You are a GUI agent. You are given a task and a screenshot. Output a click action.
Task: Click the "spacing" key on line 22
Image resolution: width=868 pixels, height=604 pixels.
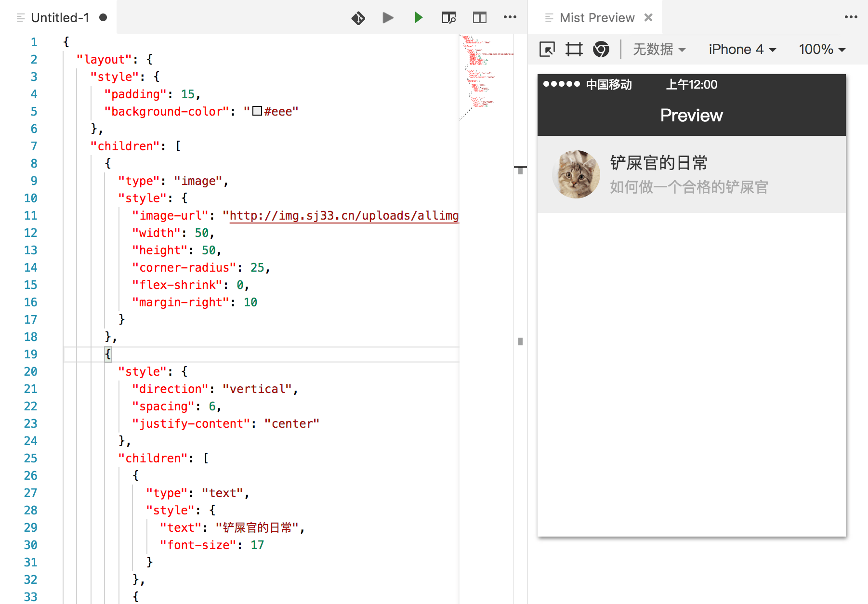[x=163, y=406]
